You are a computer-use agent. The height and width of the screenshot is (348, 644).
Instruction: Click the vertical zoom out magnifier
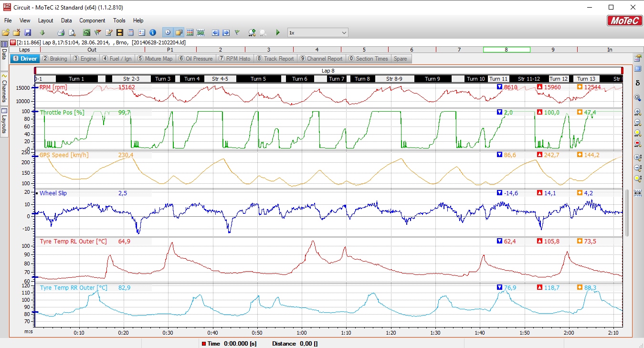(x=637, y=168)
